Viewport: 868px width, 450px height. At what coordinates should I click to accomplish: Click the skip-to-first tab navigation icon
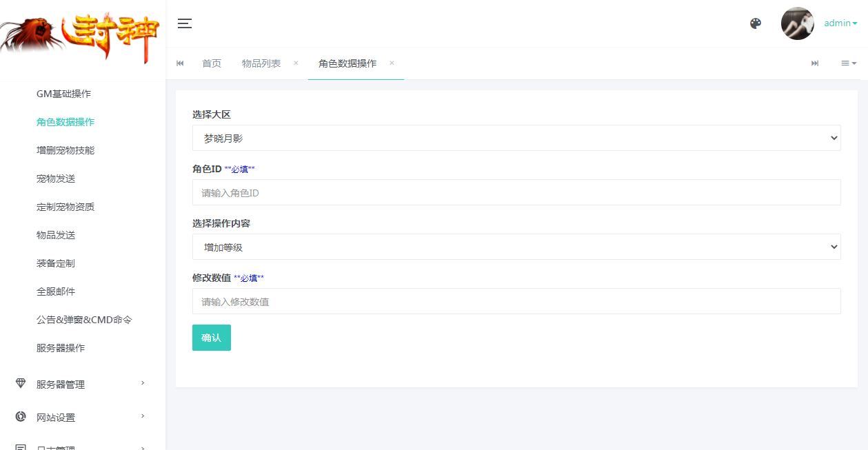point(180,63)
